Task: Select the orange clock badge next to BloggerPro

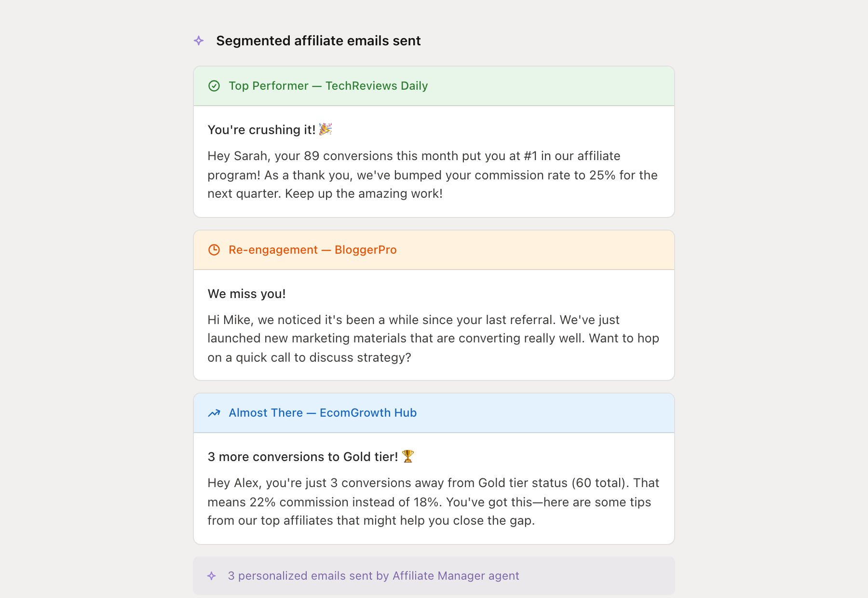Action: point(215,250)
